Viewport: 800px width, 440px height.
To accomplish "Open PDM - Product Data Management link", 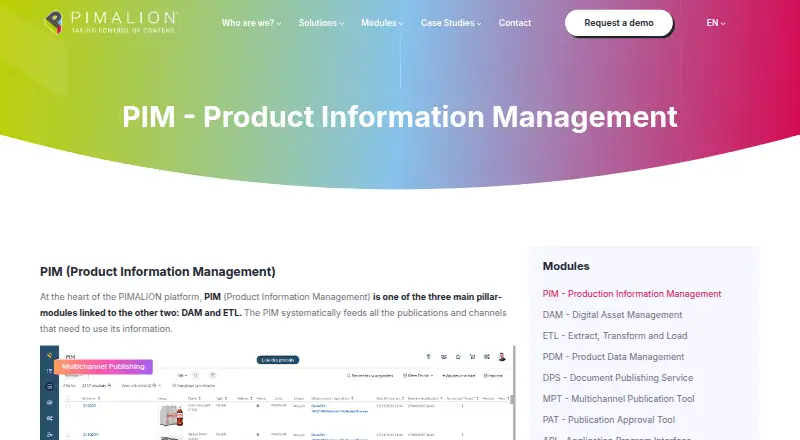I will click(613, 357).
